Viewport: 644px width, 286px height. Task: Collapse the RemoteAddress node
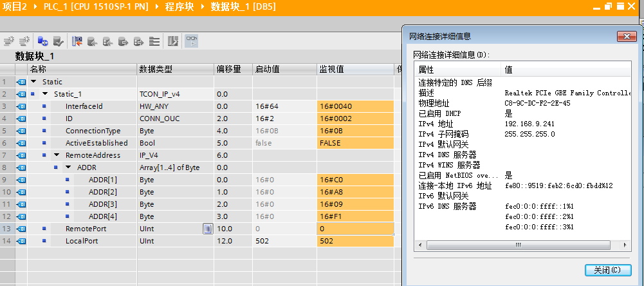(x=56, y=155)
